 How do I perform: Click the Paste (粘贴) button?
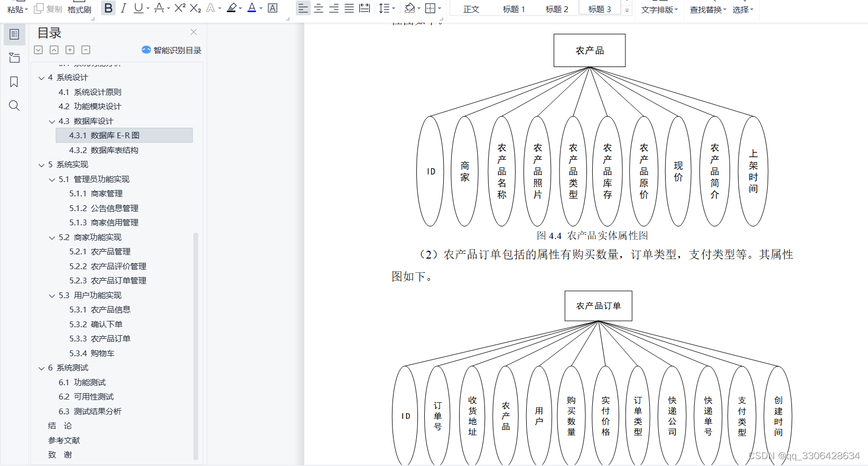[17, 9]
